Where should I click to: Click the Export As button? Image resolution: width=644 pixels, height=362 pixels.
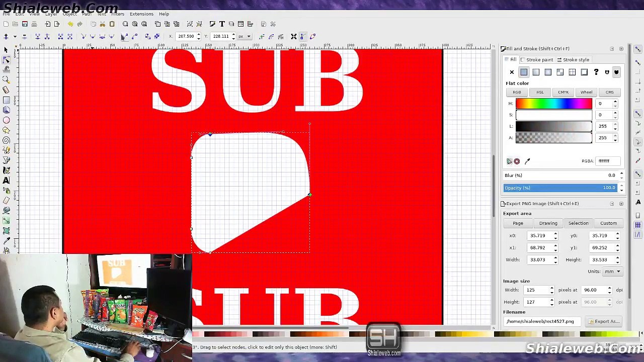click(604, 321)
